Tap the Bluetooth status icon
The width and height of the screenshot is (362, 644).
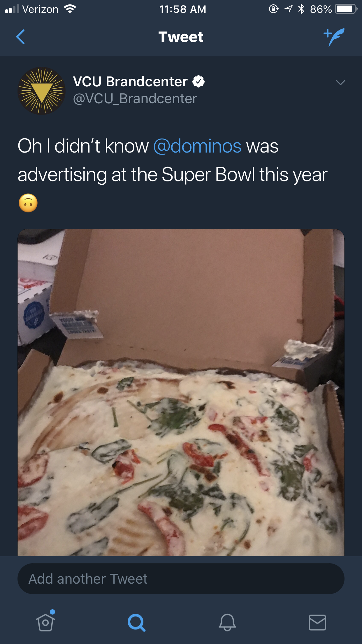[301, 9]
